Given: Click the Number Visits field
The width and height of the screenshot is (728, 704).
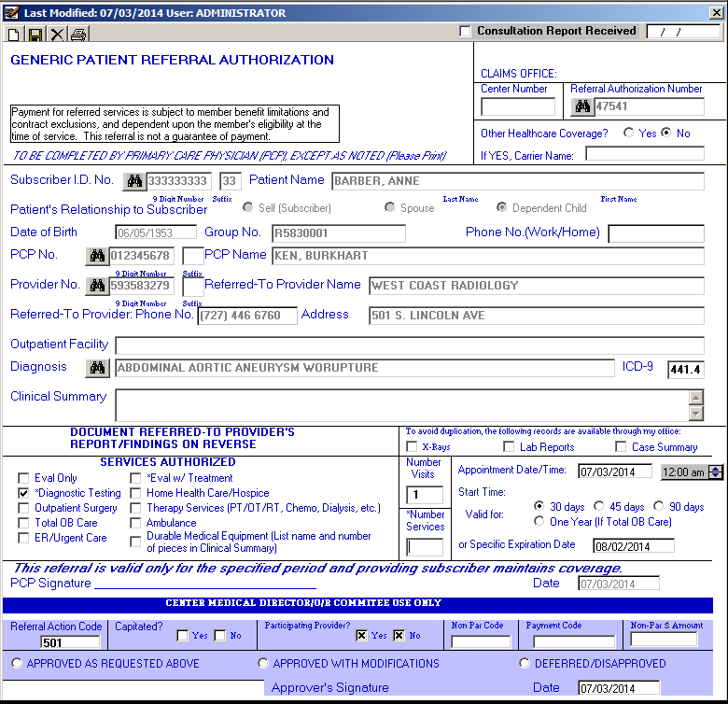Looking at the screenshot, I should coord(425,495).
